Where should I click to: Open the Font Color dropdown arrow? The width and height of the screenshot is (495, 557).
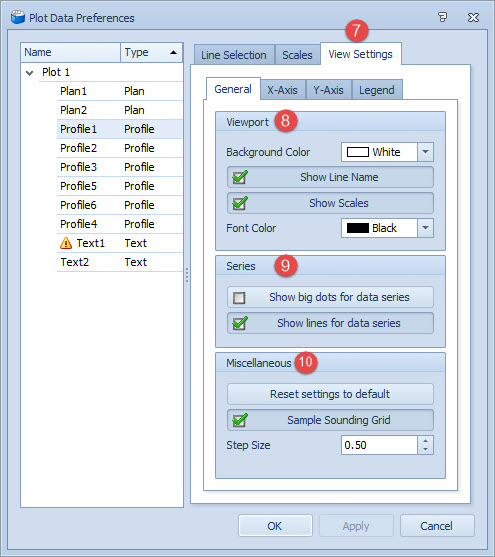click(425, 228)
